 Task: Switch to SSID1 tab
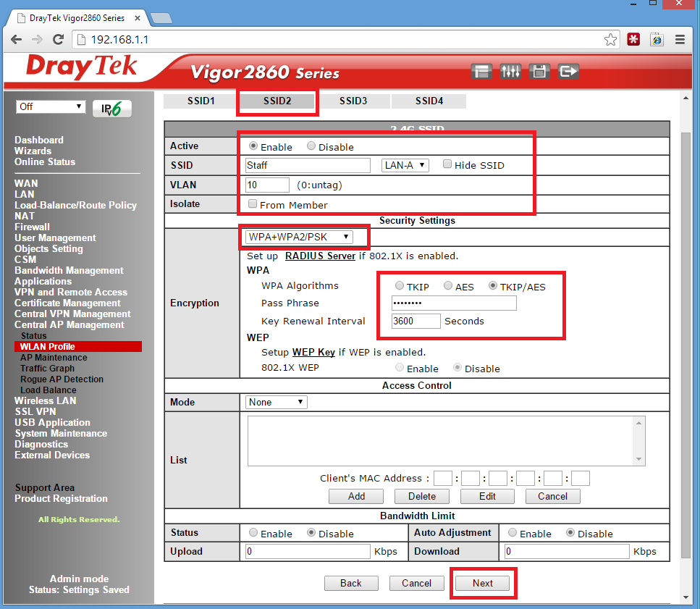201,101
